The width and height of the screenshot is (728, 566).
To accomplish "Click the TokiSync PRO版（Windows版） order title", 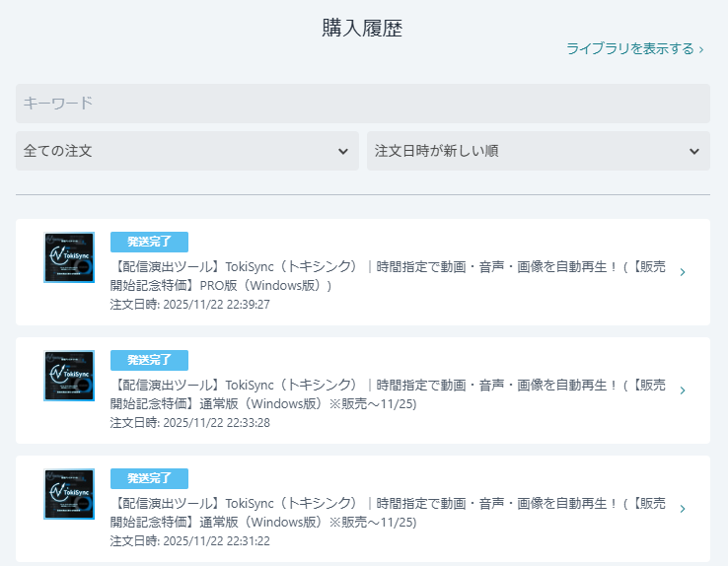I will coord(388,276).
